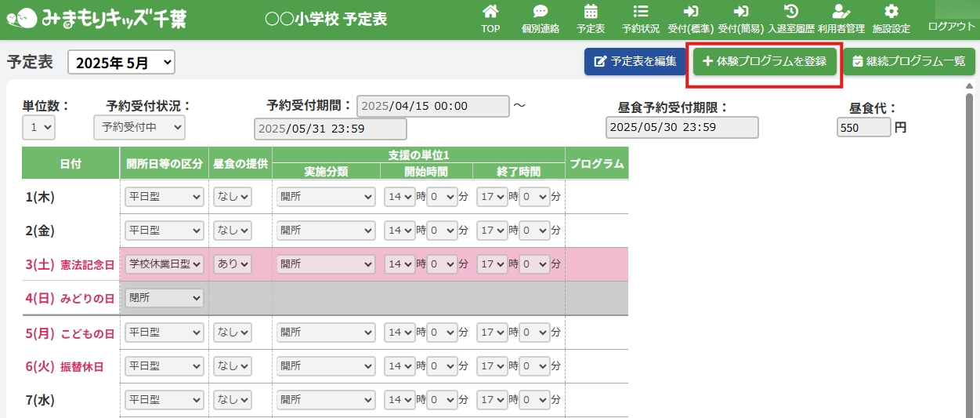This screenshot has width=980, height=418.
Task: View 入退室履歴 history icon
Action: 790,13
